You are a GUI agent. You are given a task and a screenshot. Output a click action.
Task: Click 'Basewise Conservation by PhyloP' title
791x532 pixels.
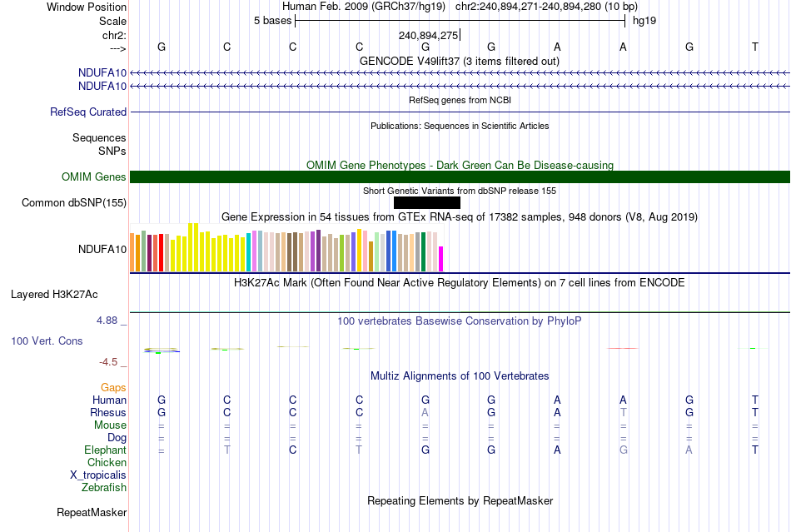[x=460, y=321]
